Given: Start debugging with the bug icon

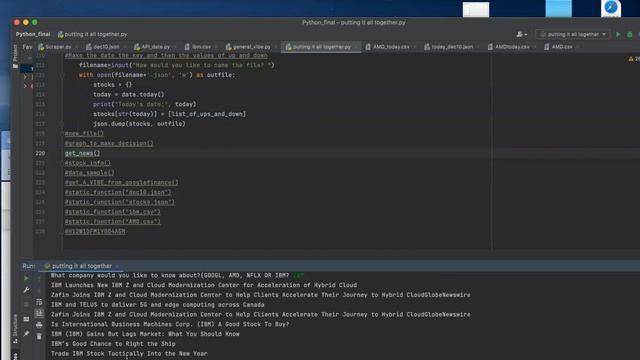Looking at the screenshot, I should (630, 34).
